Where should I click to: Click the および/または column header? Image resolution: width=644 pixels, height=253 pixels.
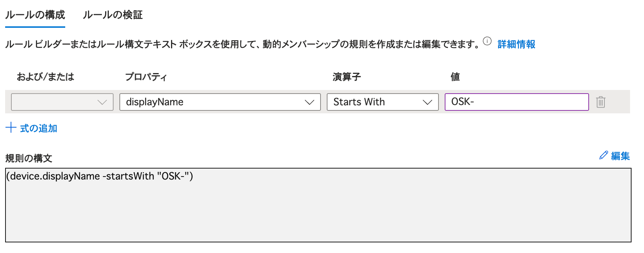(x=45, y=77)
